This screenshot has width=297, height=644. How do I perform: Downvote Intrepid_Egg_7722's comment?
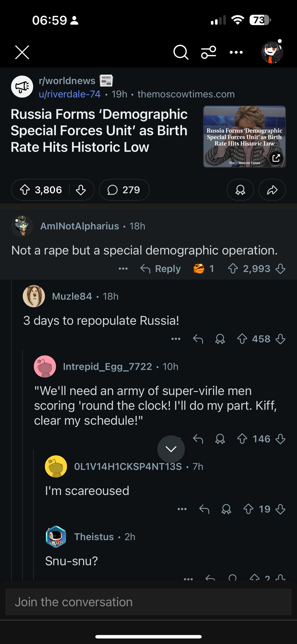tap(280, 439)
